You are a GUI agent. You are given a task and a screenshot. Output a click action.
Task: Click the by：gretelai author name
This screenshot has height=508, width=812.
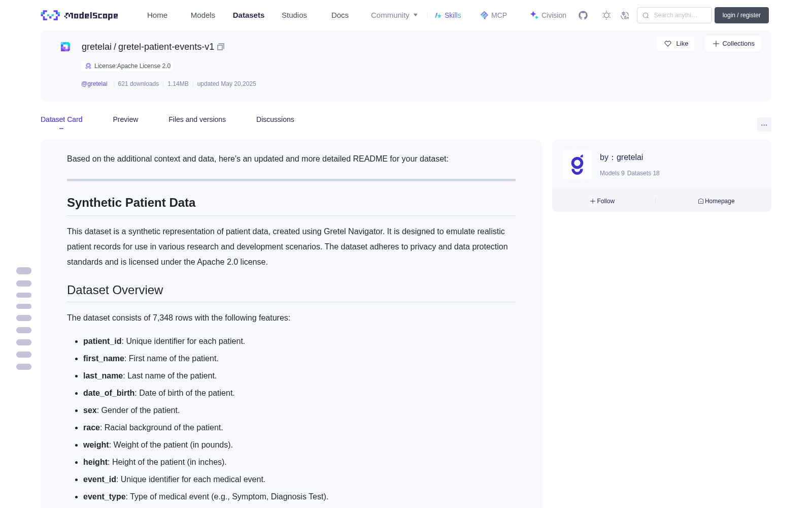(621, 157)
